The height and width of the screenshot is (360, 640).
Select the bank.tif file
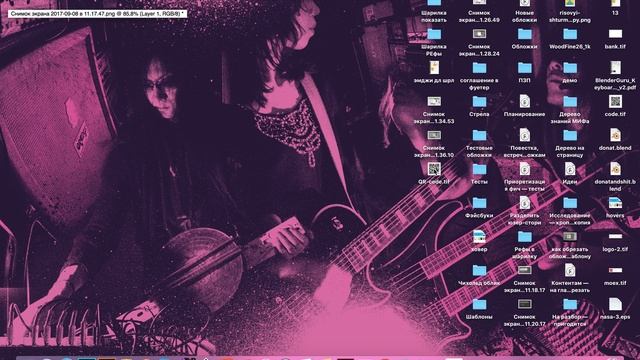615,34
